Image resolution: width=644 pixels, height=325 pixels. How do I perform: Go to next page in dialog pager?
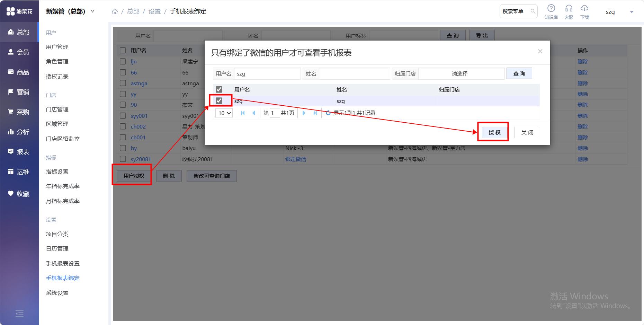click(x=304, y=113)
